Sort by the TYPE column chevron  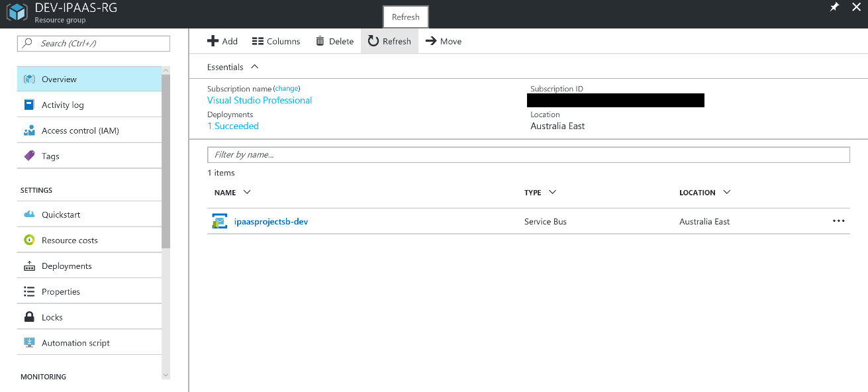[552, 192]
